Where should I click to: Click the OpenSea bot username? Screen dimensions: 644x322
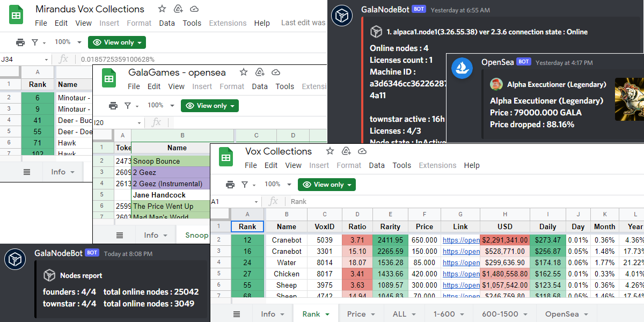(x=497, y=62)
